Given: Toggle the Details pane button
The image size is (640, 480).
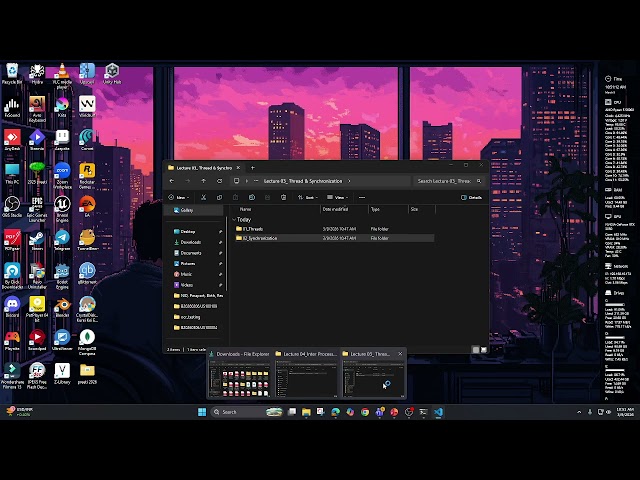Looking at the screenshot, I should (x=471, y=198).
